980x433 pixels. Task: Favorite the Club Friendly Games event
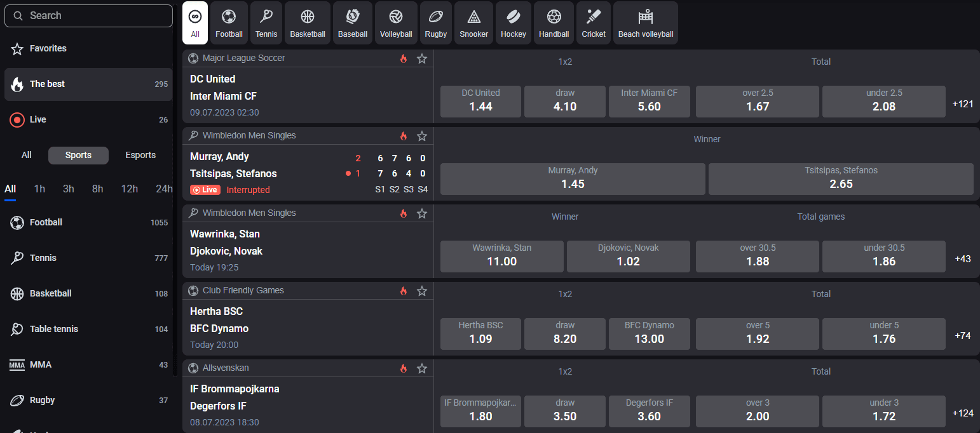tap(421, 291)
